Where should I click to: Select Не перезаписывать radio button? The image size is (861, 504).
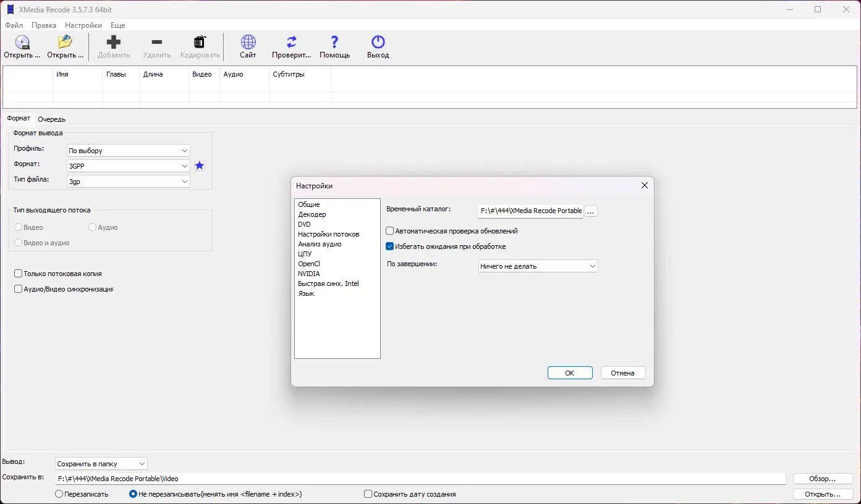coord(133,494)
